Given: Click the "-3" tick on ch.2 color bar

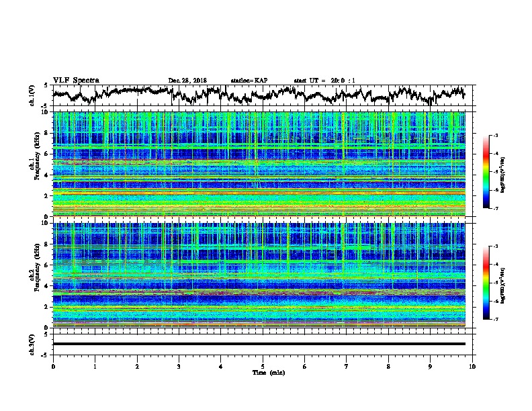Looking at the screenshot, I should [496, 246].
